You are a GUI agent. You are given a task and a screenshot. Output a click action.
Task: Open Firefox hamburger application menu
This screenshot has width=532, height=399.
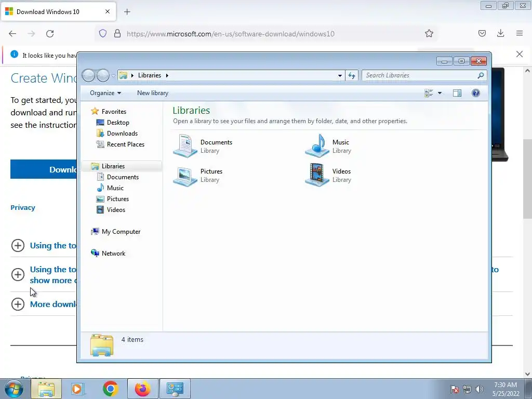(520, 33)
